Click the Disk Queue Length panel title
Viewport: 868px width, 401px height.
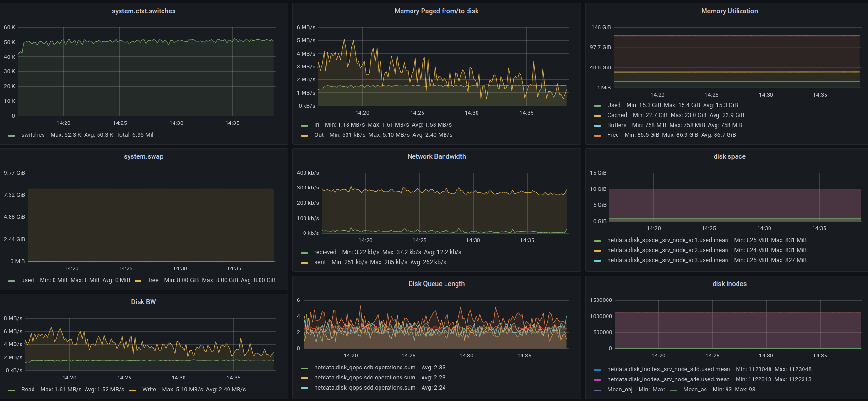(x=436, y=284)
